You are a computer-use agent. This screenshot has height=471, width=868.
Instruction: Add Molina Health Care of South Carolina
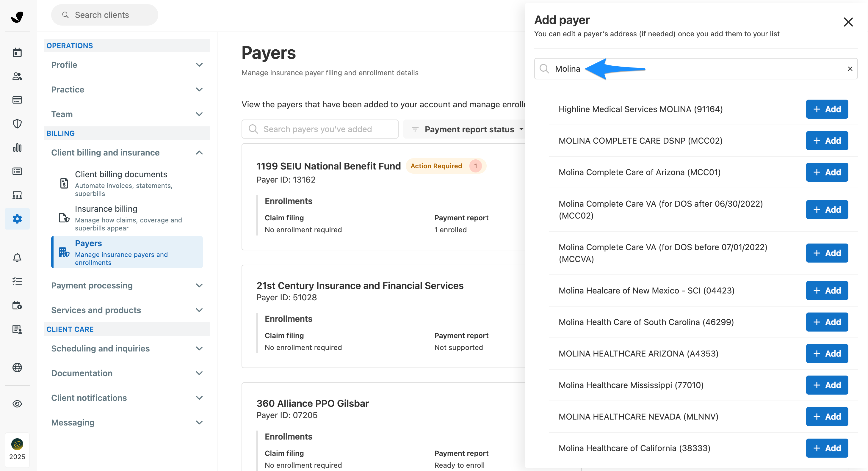point(827,322)
